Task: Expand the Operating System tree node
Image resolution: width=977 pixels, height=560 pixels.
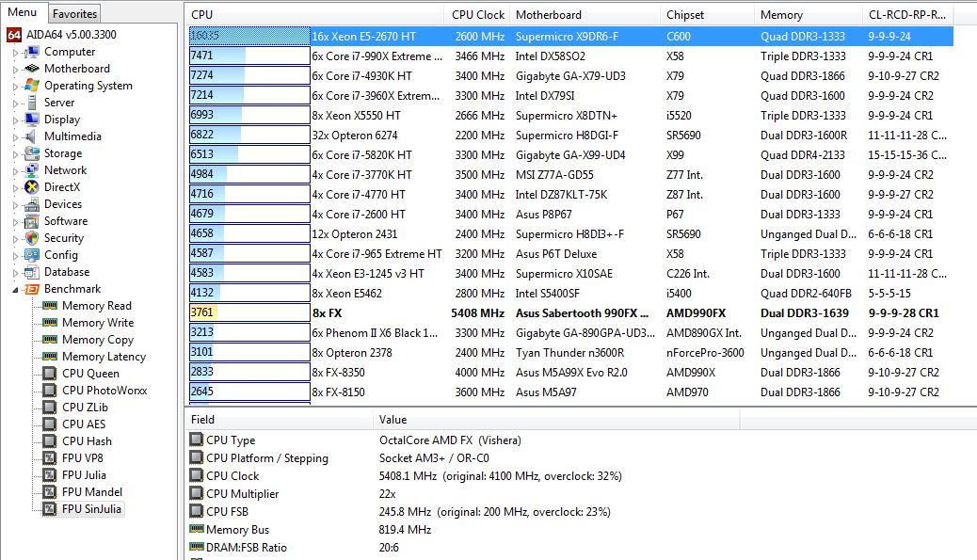Action: (x=16, y=86)
